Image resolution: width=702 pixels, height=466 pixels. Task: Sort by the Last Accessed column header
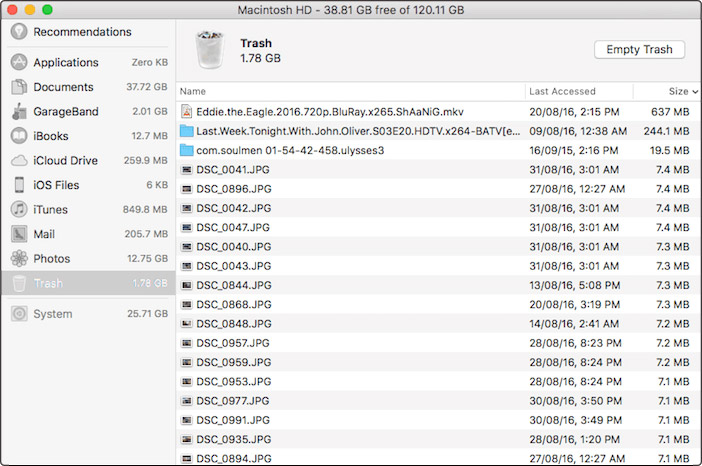pos(562,91)
